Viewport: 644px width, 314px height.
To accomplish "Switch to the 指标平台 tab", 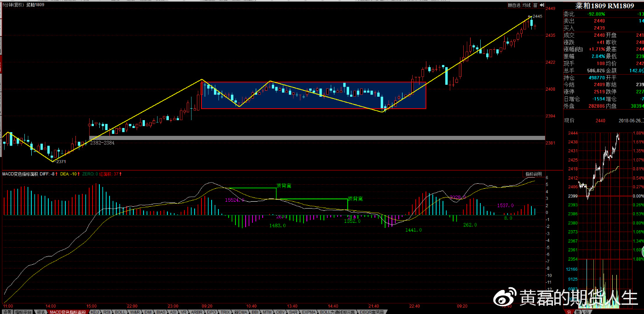I will [23, 312].
